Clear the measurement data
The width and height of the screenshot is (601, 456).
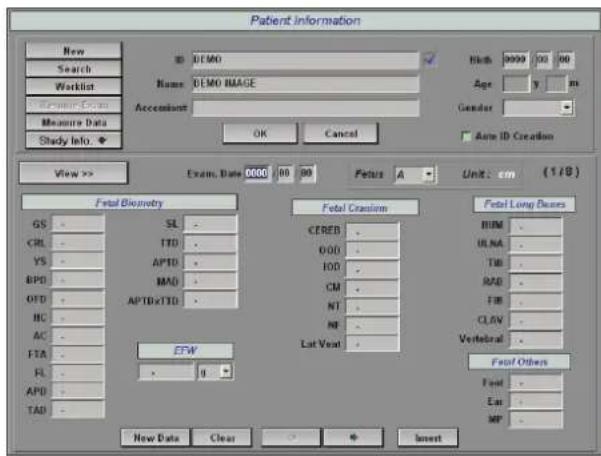coord(222,438)
